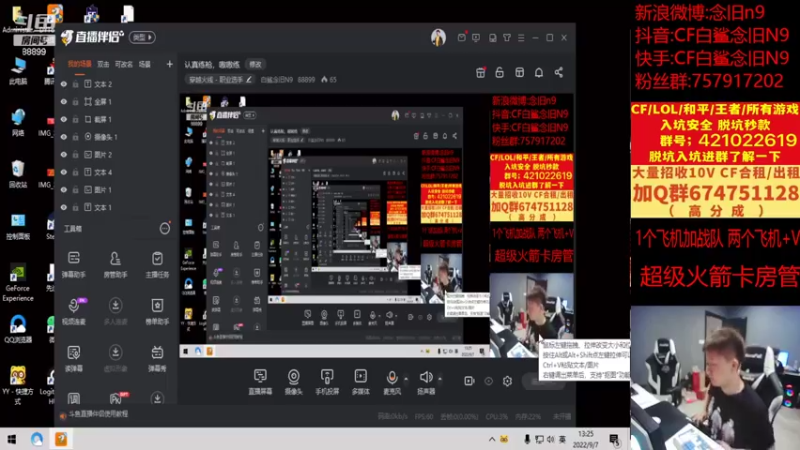Click the taskbar clock showing 13:25
The image size is (800, 450).
tap(586, 439)
